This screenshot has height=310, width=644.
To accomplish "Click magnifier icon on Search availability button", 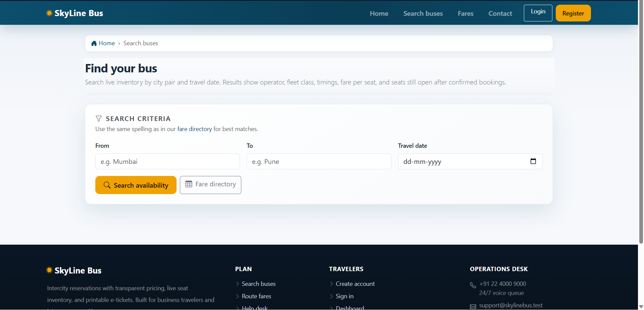I will [x=107, y=185].
